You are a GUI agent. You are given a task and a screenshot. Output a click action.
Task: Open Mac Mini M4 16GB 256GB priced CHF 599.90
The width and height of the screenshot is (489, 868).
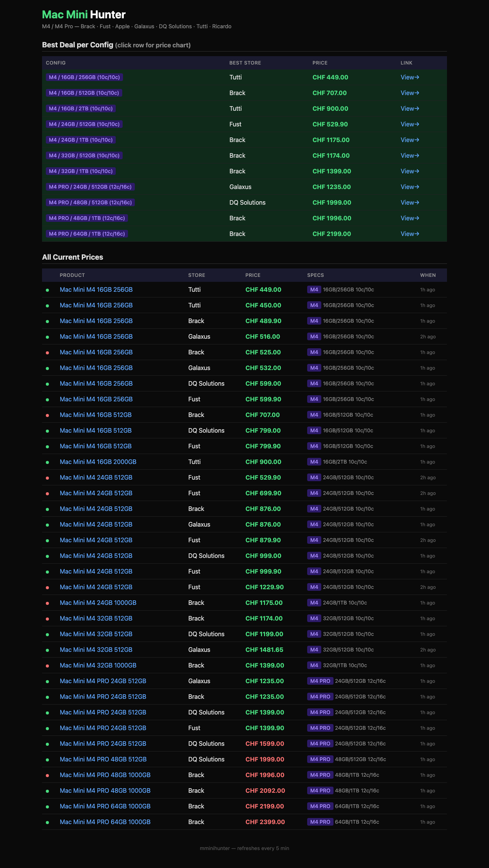[96, 399]
